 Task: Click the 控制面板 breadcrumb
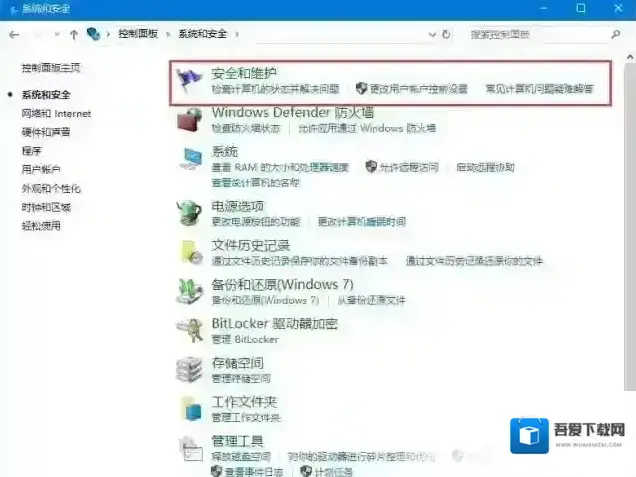138,34
